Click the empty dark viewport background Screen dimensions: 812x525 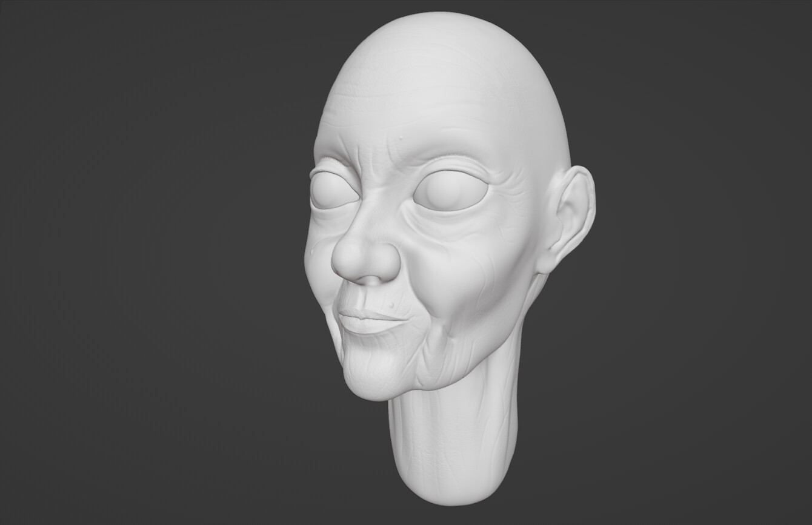pos(121,260)
